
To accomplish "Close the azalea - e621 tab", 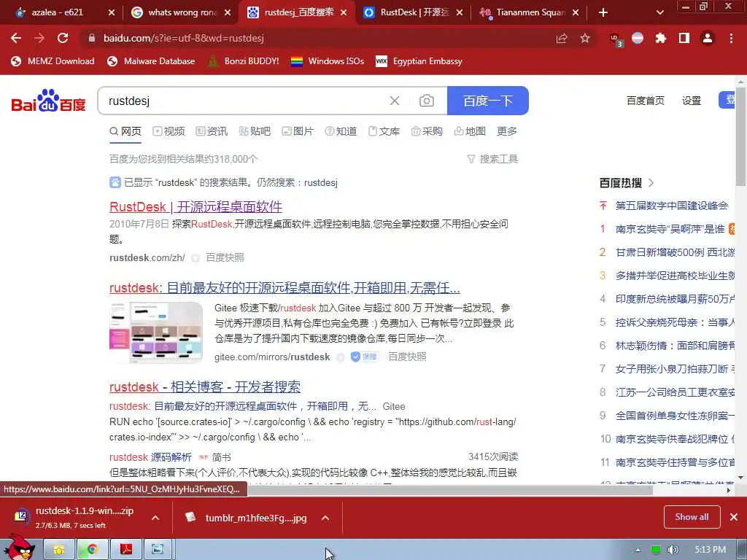I will click(x=112, y=12).
